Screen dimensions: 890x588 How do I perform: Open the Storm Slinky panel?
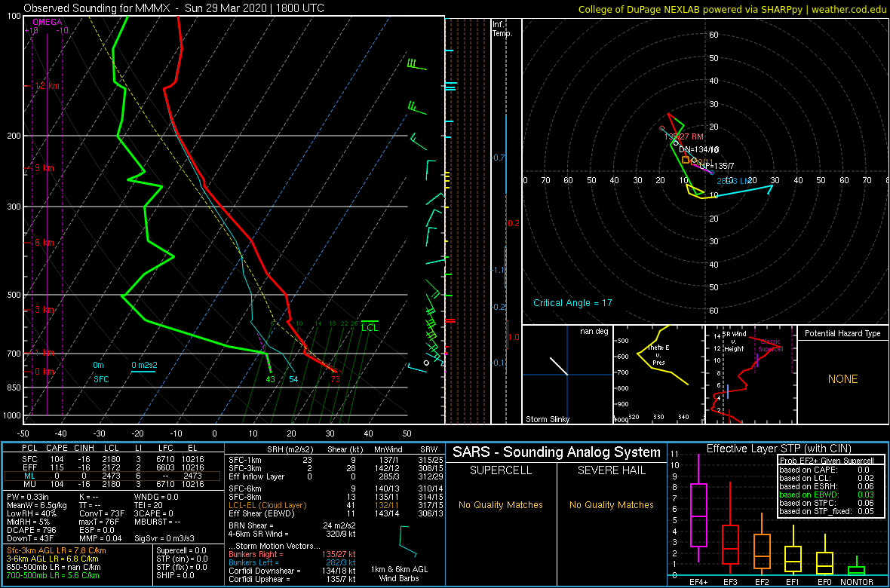(x=567, y=375)
